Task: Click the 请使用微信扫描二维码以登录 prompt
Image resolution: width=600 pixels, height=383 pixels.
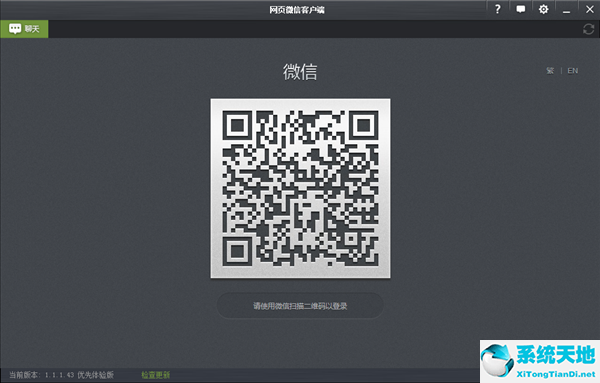Action: point(300,306)
